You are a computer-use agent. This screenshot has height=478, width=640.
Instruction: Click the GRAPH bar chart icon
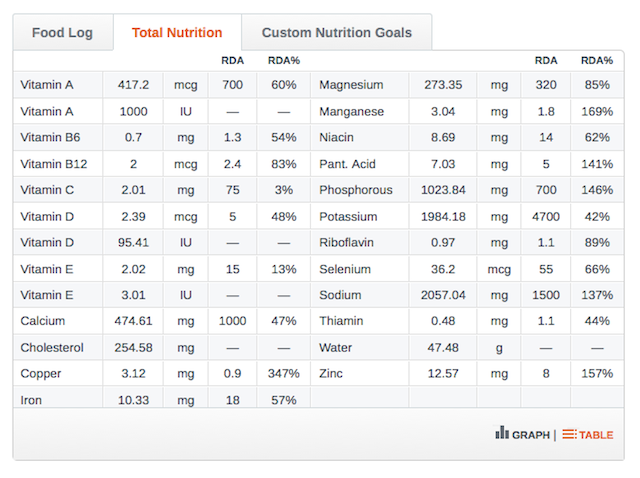(x=502, y=433)
